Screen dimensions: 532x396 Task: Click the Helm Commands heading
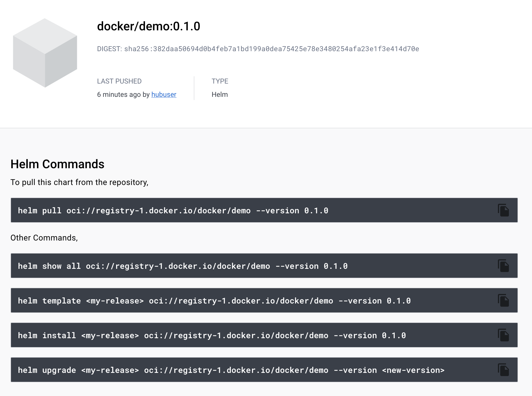57,164
